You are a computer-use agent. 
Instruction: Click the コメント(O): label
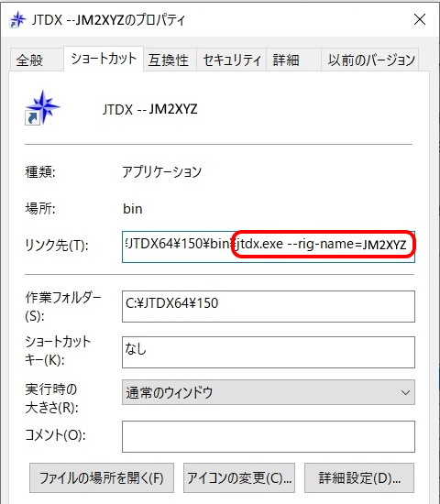(55, 435)
